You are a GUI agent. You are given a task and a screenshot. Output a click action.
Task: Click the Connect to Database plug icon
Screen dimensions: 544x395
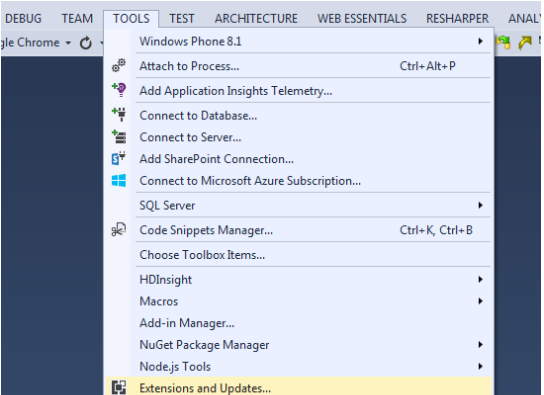tap(119, 114)
